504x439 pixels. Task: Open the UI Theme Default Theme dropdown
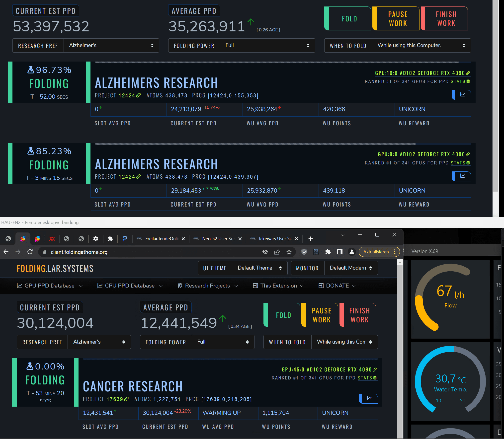tap(259, 268)
